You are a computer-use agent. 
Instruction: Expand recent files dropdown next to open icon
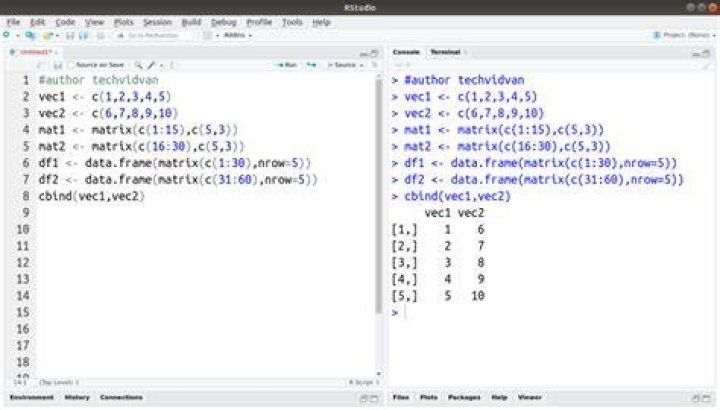(x=57, y=35)
